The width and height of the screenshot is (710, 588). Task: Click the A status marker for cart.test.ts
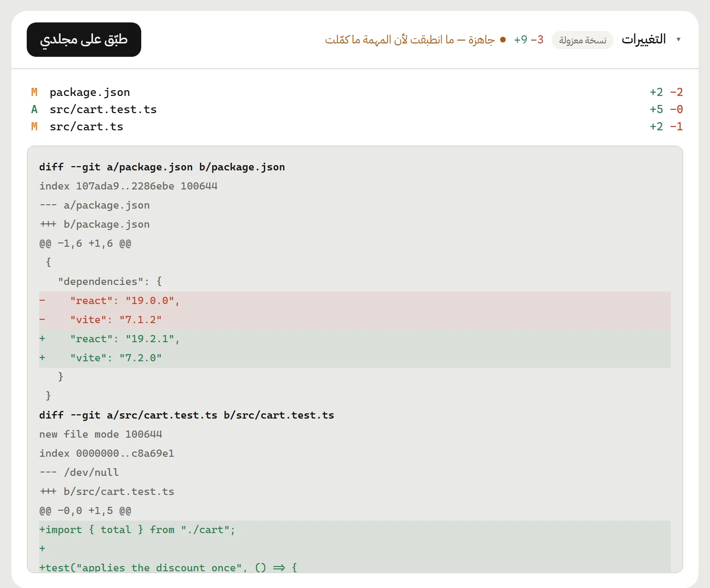pos(34,109)
